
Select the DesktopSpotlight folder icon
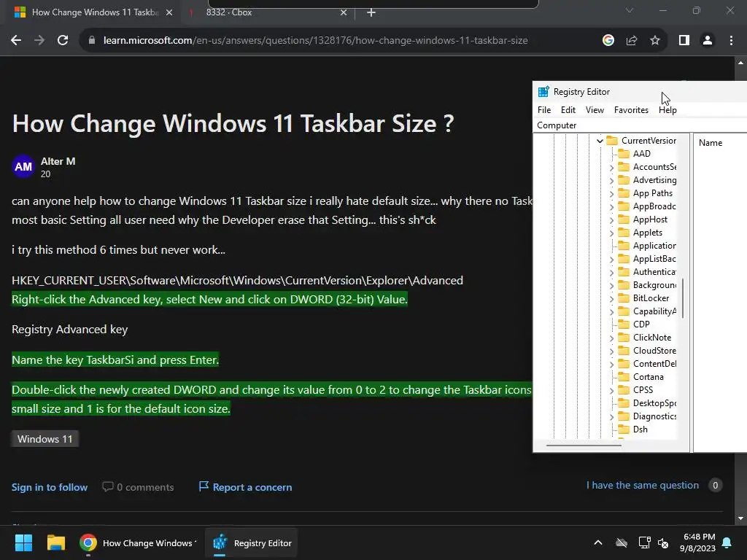point(624,402)
